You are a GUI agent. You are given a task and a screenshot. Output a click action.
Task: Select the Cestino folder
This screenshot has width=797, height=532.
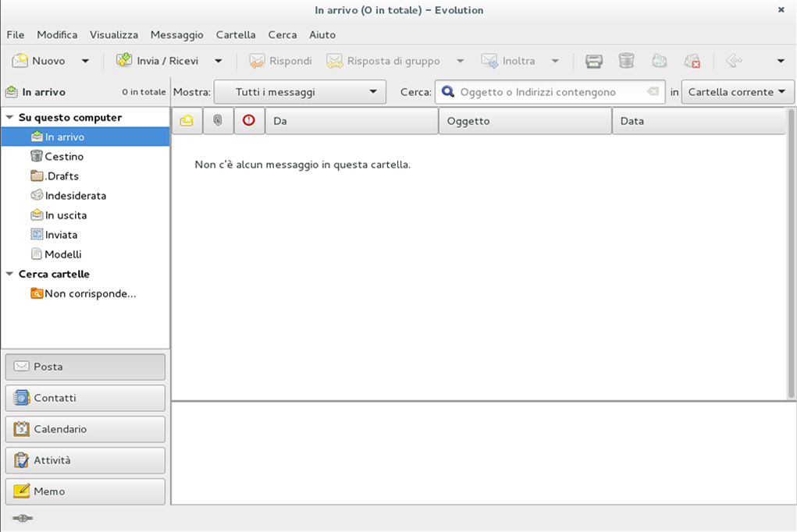tap(64, 157)
